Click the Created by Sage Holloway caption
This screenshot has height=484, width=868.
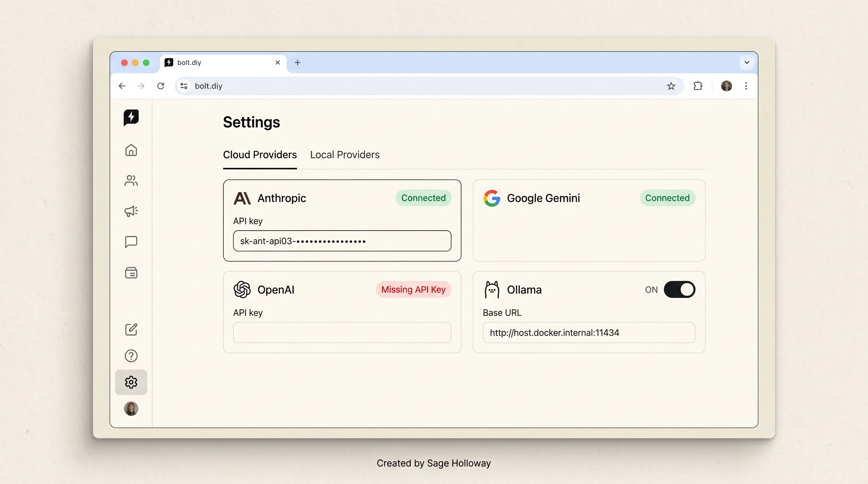pos(434,464)
